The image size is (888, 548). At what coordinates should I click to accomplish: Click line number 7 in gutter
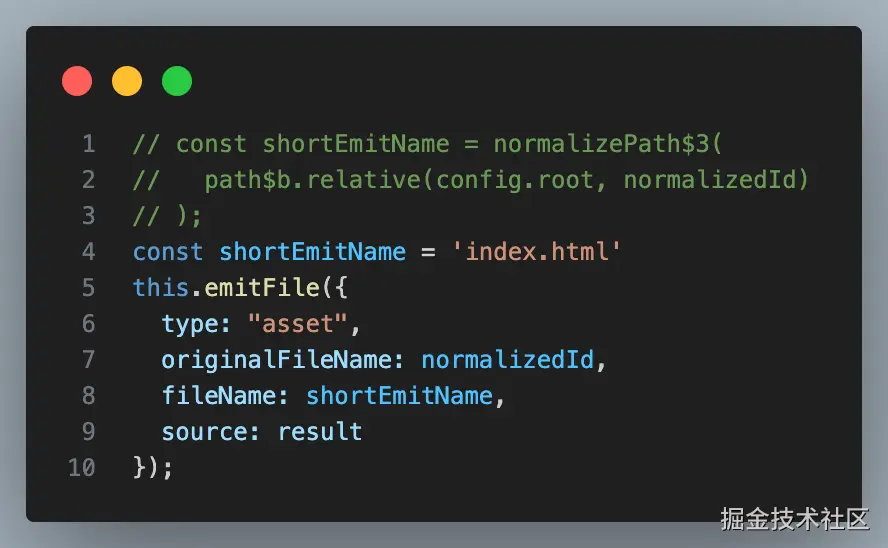(89, 360)
